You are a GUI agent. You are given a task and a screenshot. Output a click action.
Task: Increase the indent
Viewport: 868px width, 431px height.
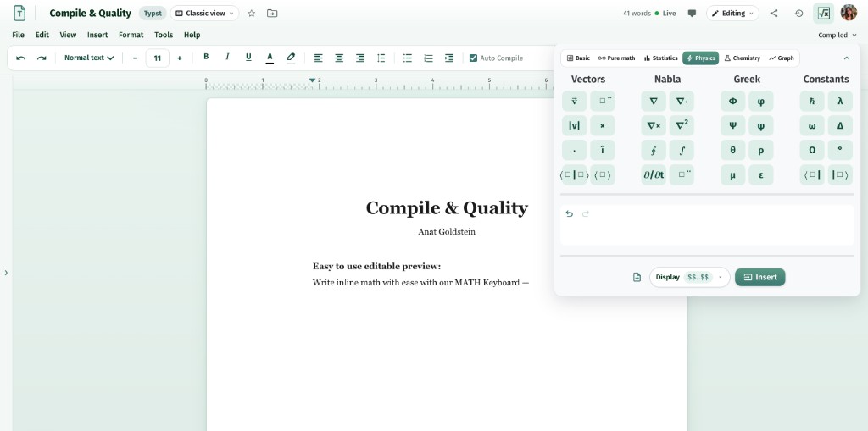pyautogui.click(x=449, y=58)
